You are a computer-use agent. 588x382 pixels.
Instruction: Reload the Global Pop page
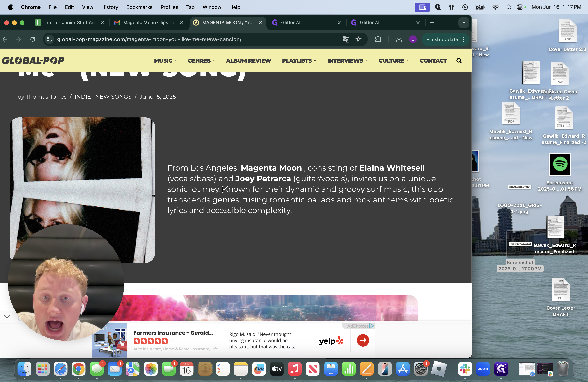[x=33, y=39]
